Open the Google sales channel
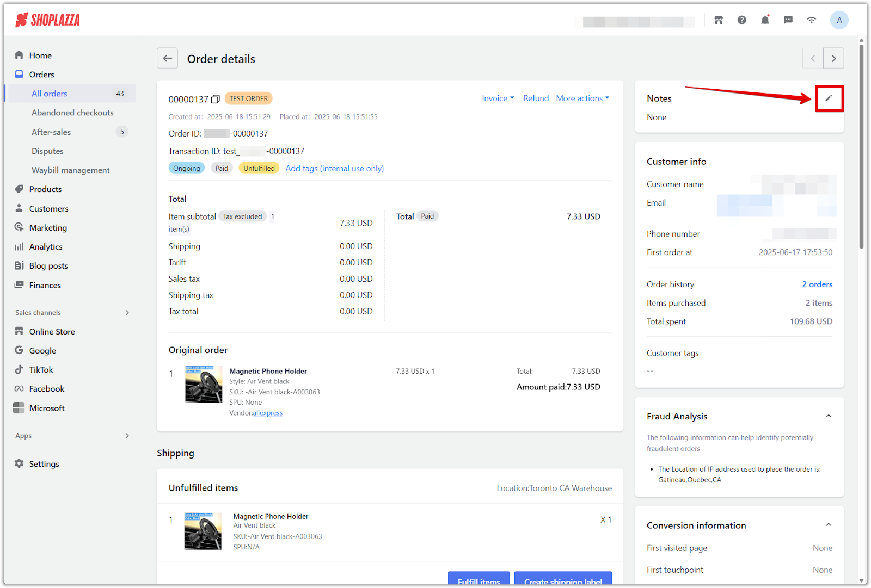 pos(42,351)
